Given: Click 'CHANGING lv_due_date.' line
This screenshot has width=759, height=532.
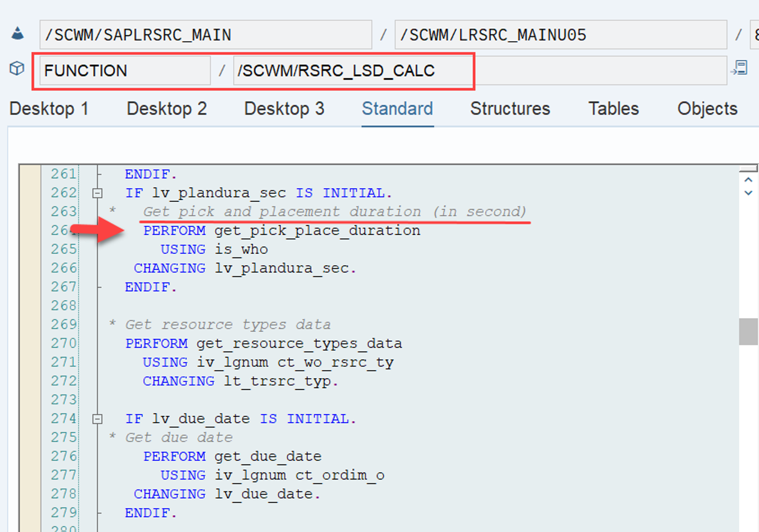Looking at the screenshot, I should [228, 494].
